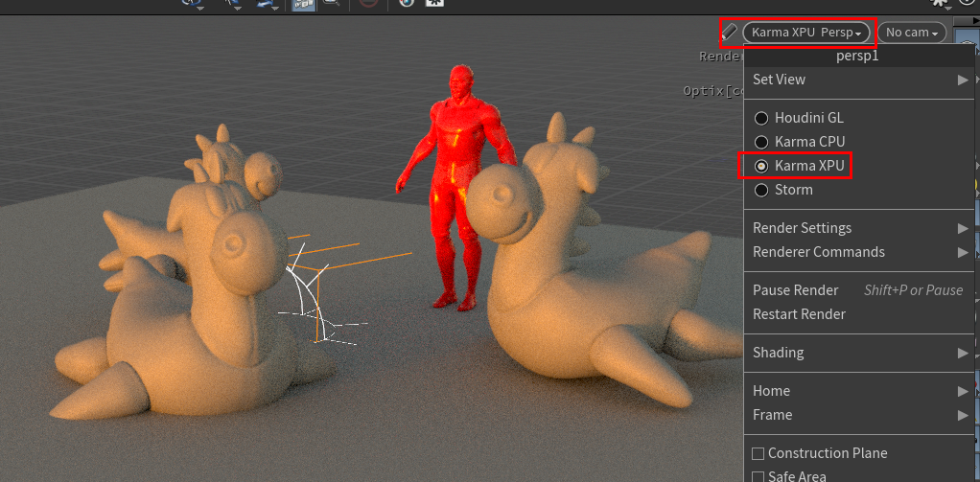The height and width of the screenshot is (482, 980).
Task: Open the Home submenu
Action: 860,391
